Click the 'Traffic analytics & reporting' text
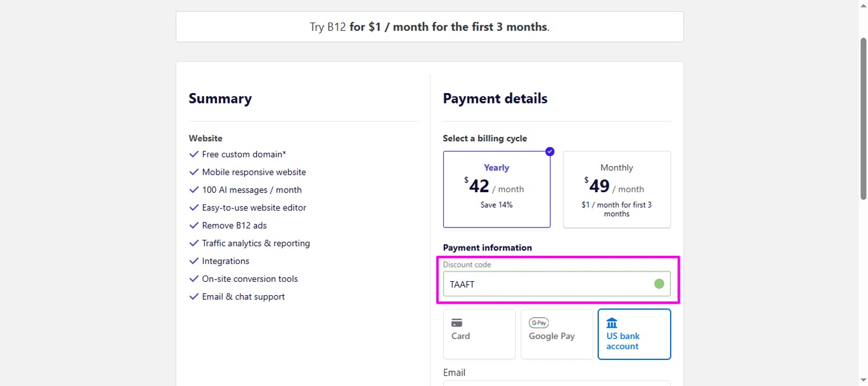This screenshot has height=386, width=868. coord(256,244)
